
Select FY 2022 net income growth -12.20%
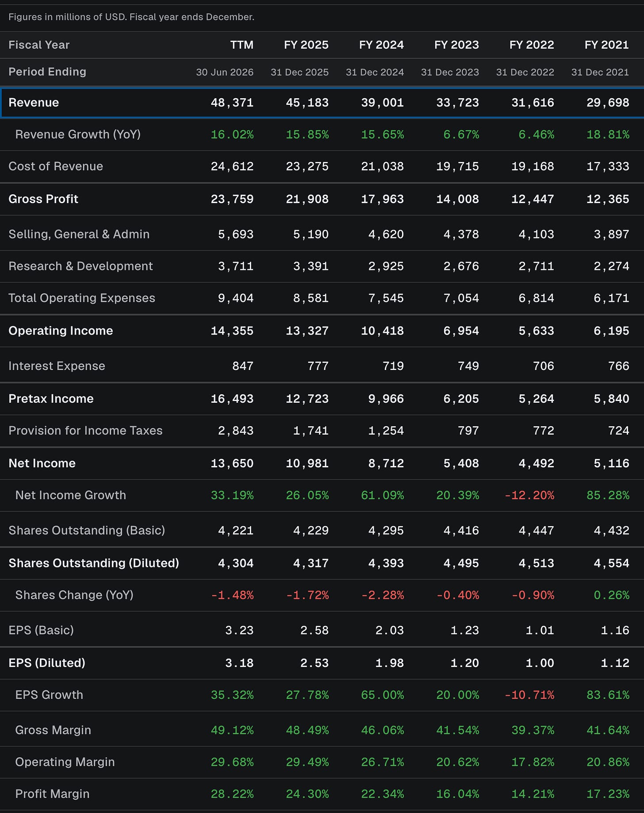529,495
